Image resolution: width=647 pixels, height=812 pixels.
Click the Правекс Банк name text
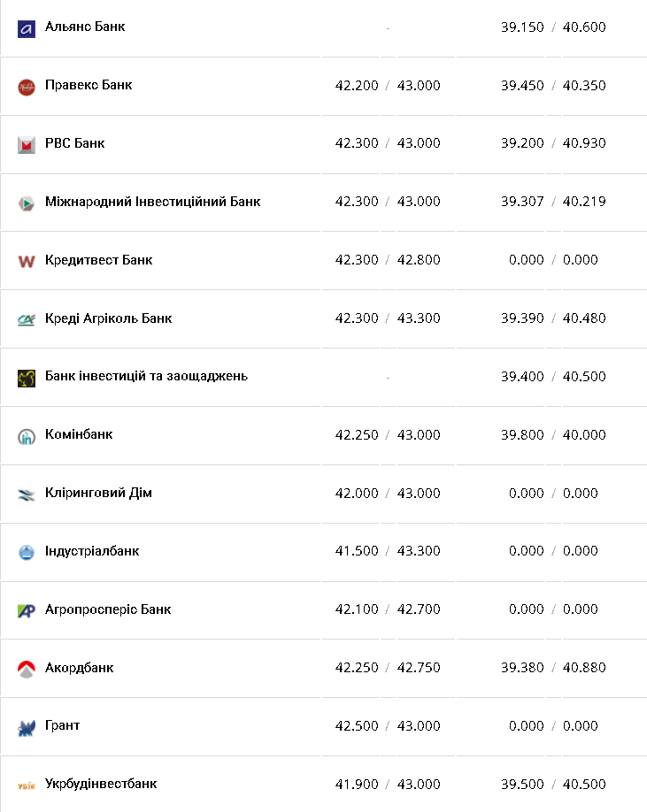click(x=89, y=85)
